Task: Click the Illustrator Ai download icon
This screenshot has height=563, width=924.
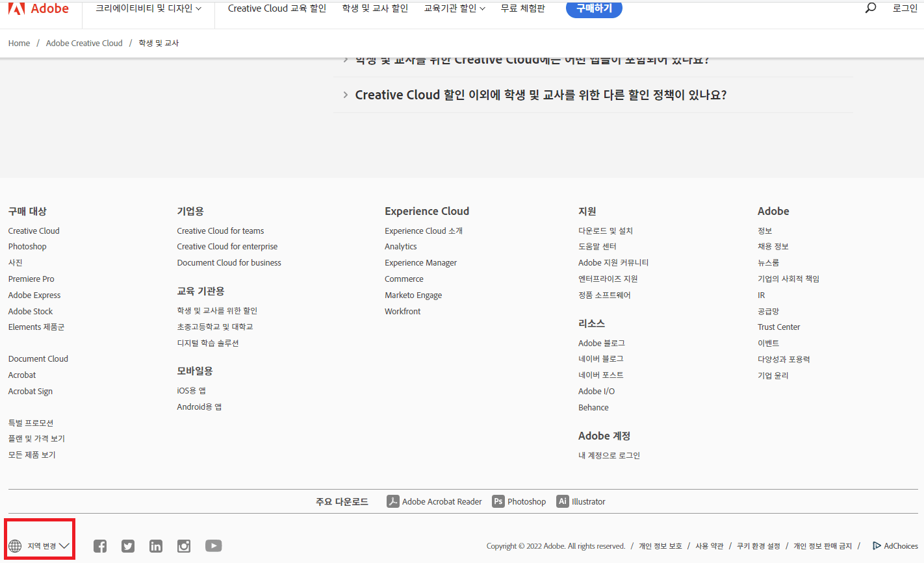Action: tap(563, 501)
